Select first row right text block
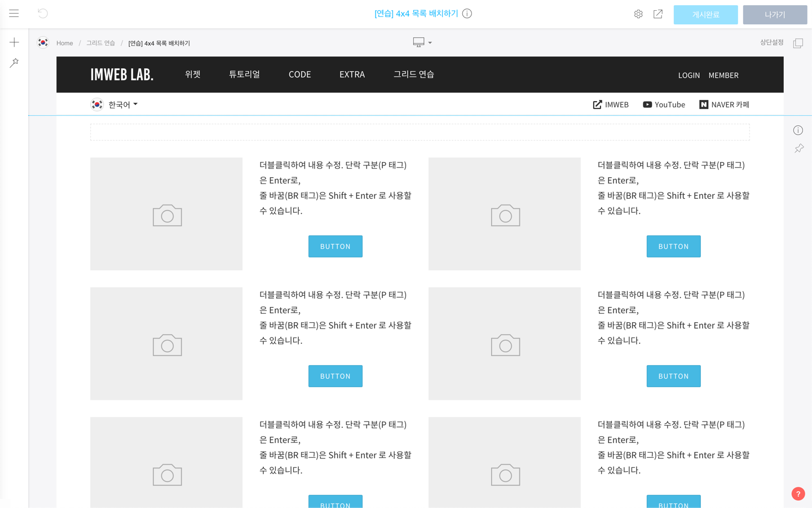This screenshot has width=812, height=508. (674, 188)
